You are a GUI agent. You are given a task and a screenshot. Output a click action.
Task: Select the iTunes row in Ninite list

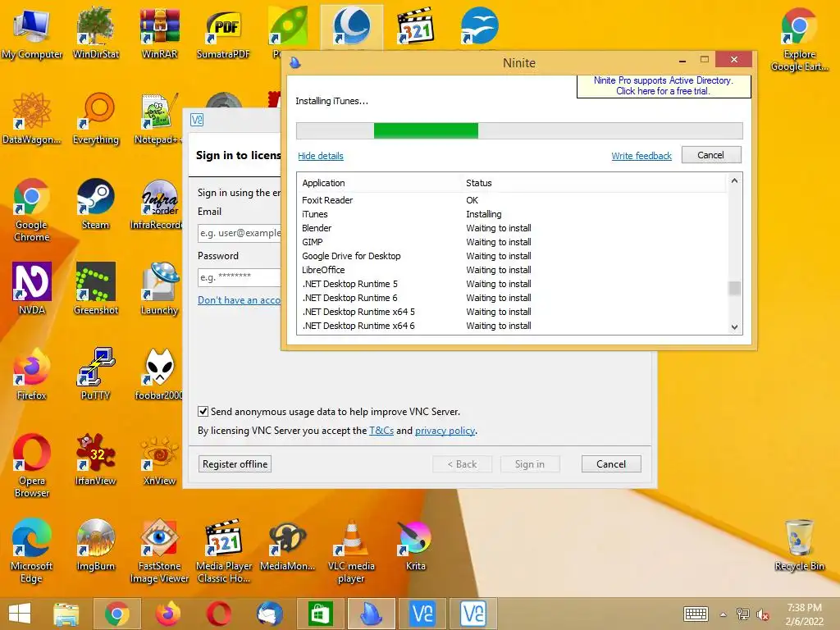point(513,214)
